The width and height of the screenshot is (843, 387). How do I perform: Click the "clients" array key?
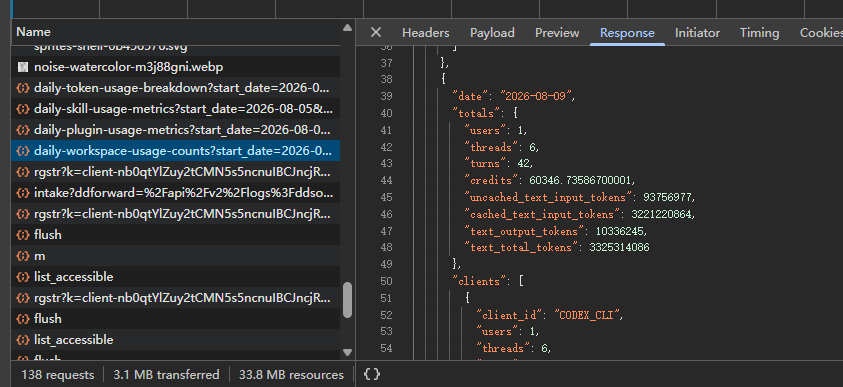[x=477, y=281]
